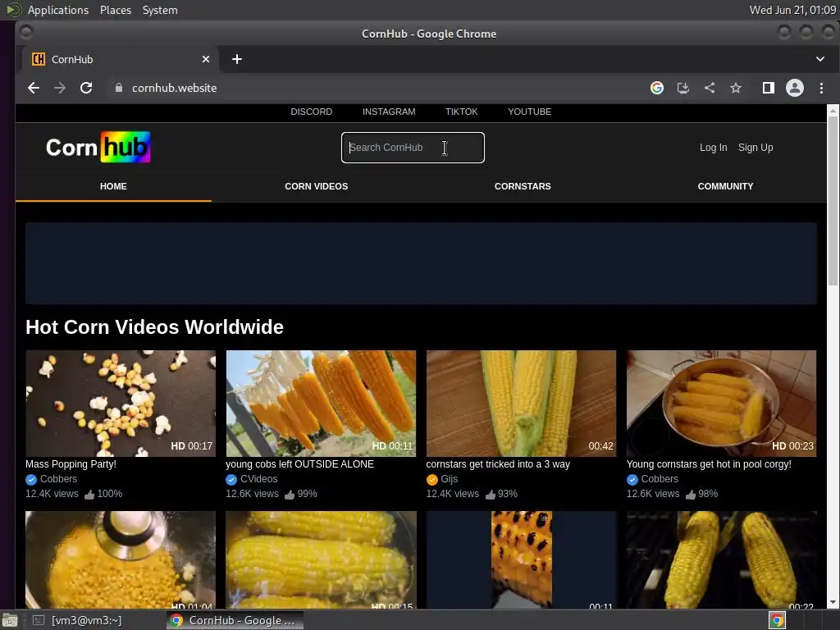This screenshot has width=840, height=630.
Task: Follow the TIKTOK link
Action: pyautogui.click(x=461, y=112)
